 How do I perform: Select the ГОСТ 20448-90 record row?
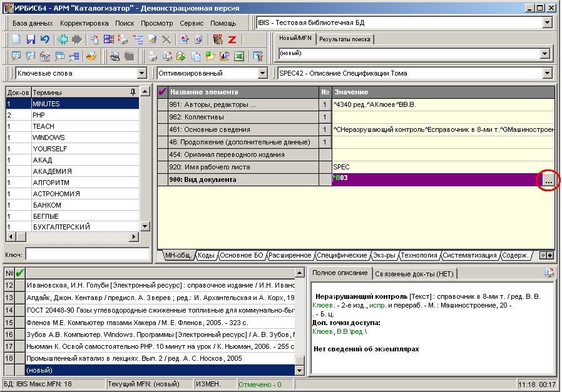[160, 310]
